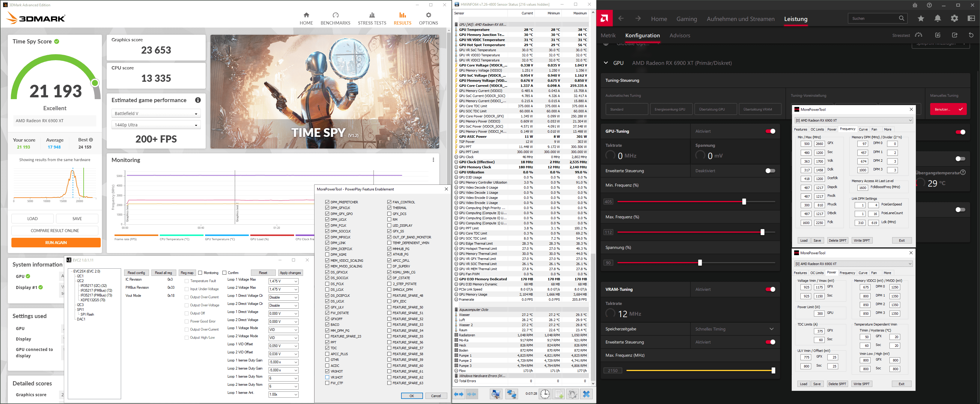
Task: Click HWiNFO expand columns double-arrow icon
Action: point(459,394)
